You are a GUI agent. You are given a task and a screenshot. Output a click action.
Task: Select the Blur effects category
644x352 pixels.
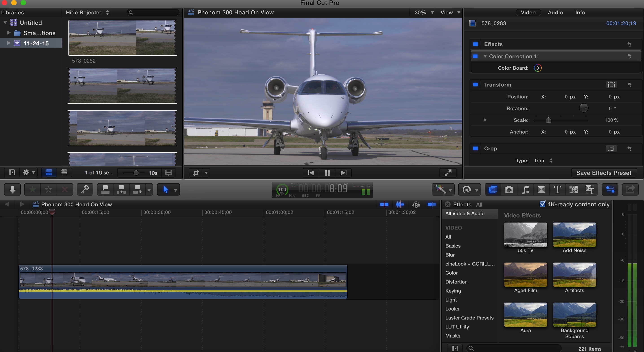point(450,255)
